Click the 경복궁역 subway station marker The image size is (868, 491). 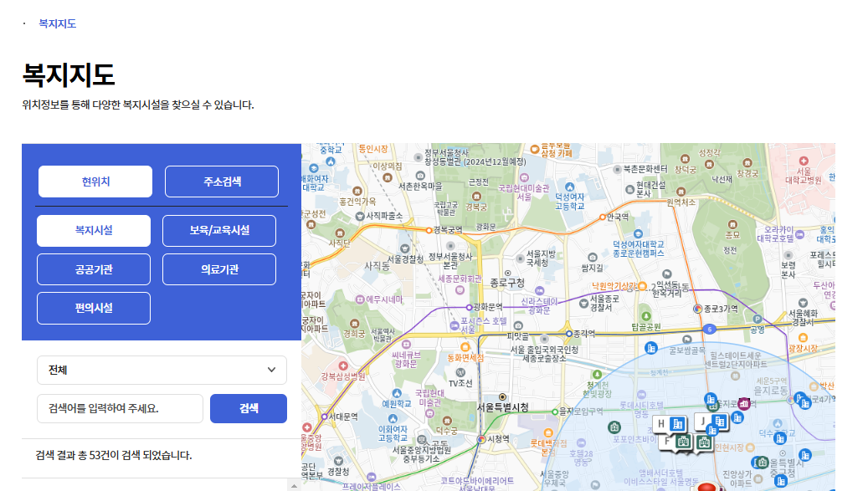pyautogui.click(x=429, y=230)
